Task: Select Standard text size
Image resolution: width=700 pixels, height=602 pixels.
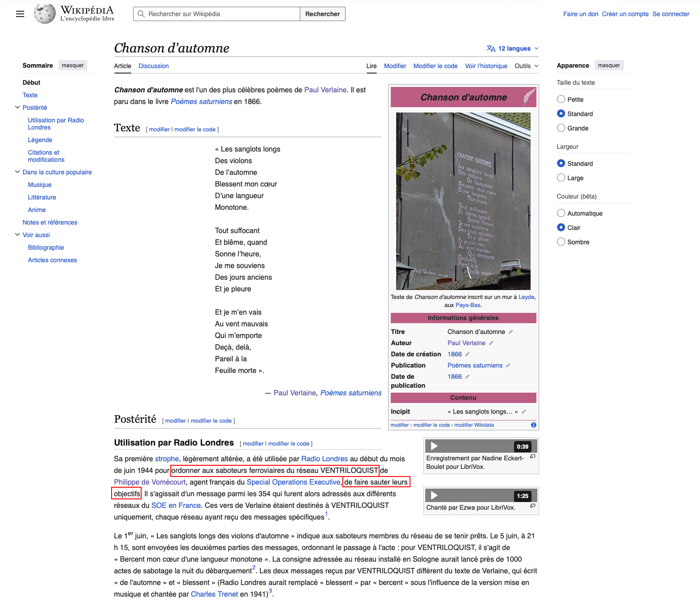Action: point(561,113)
